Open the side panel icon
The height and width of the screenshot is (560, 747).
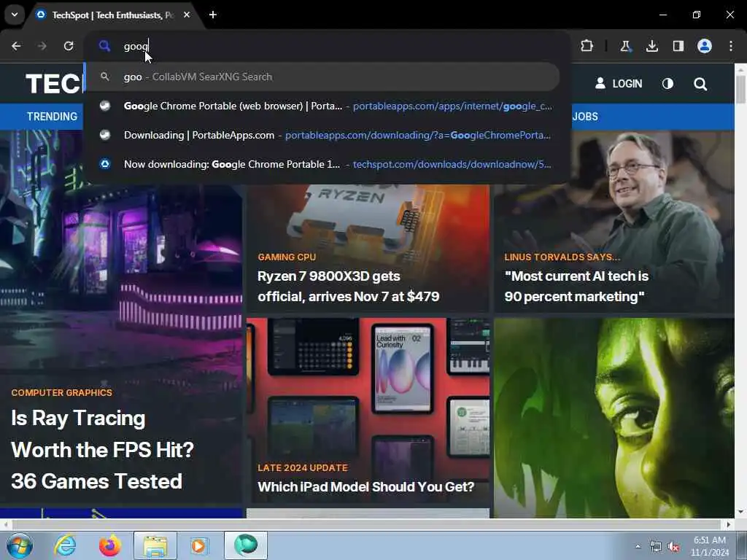click(x=678, y=46)
